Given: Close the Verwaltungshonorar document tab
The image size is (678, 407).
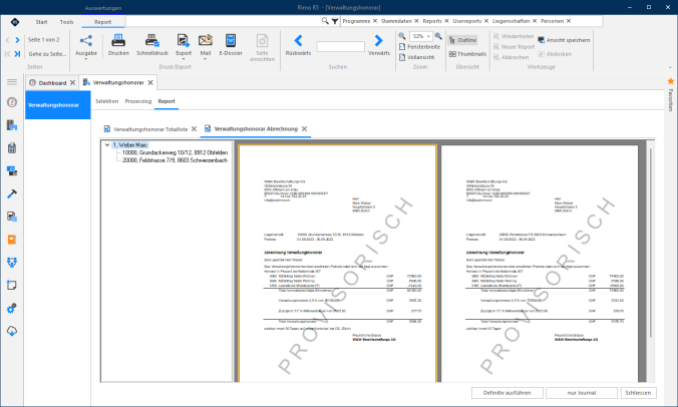Looking at the screenshot, I should tap(150, 83).
